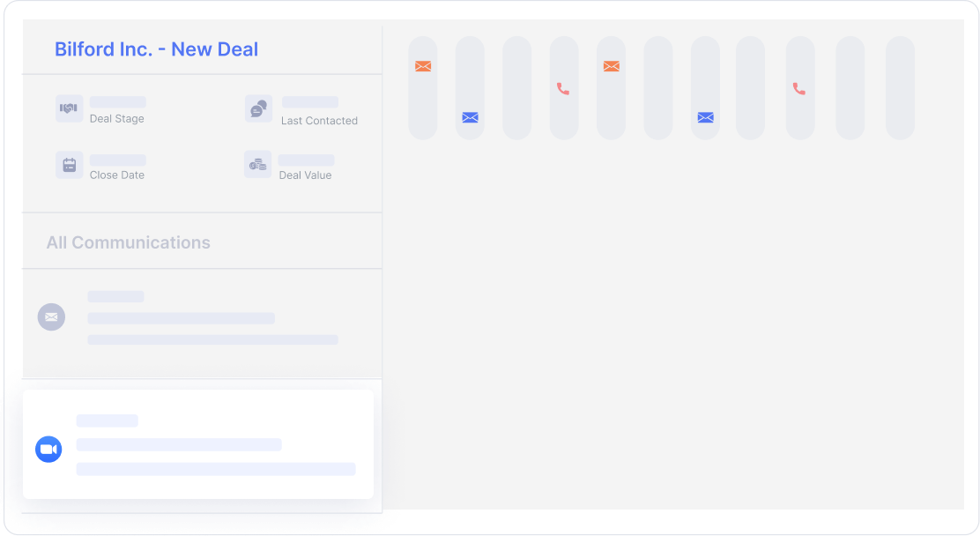980x536 pixels.
Task: Open the Bilford Inc. - New Deal title
Action: pyautogui.click(x=156, y=49)
